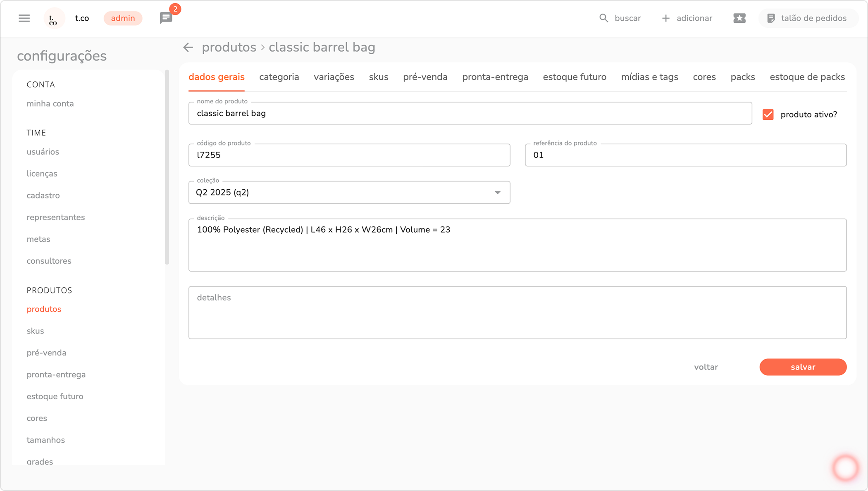The height and width of the screenshot is (491, 868).
Task: Click the t.co logo avatar
Action: coord(54,19)
